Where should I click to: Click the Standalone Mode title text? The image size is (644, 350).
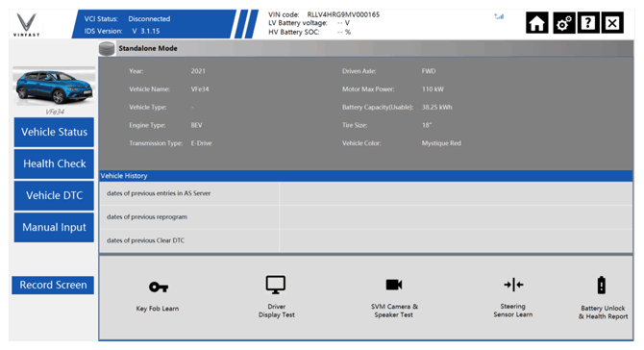(148, 48)
